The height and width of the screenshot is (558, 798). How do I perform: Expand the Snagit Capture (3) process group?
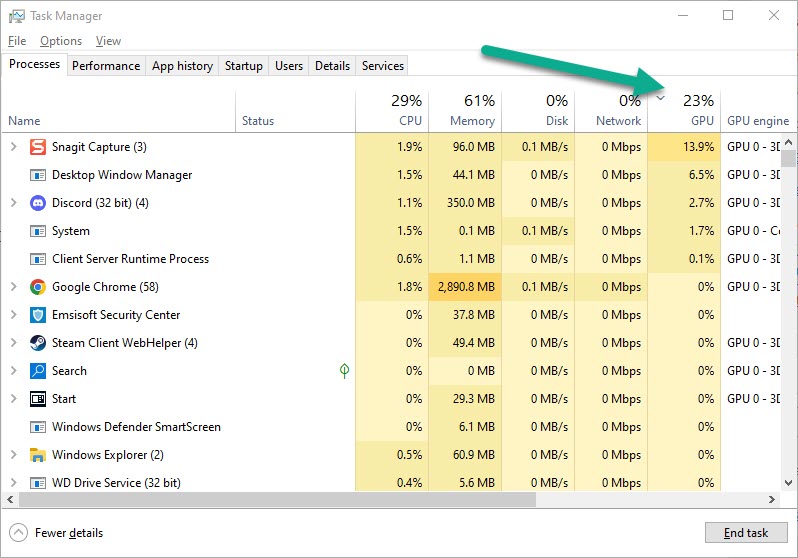14,147
